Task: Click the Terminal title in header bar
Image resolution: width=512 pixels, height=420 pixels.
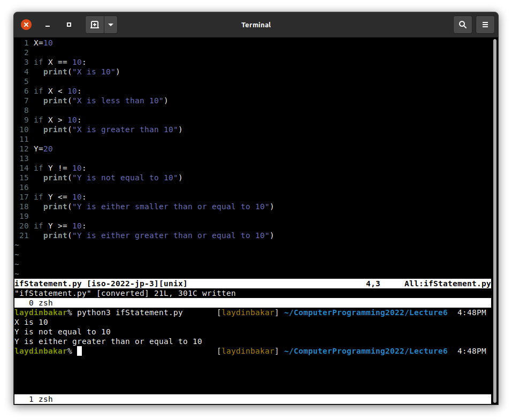Action: (256, 25)
